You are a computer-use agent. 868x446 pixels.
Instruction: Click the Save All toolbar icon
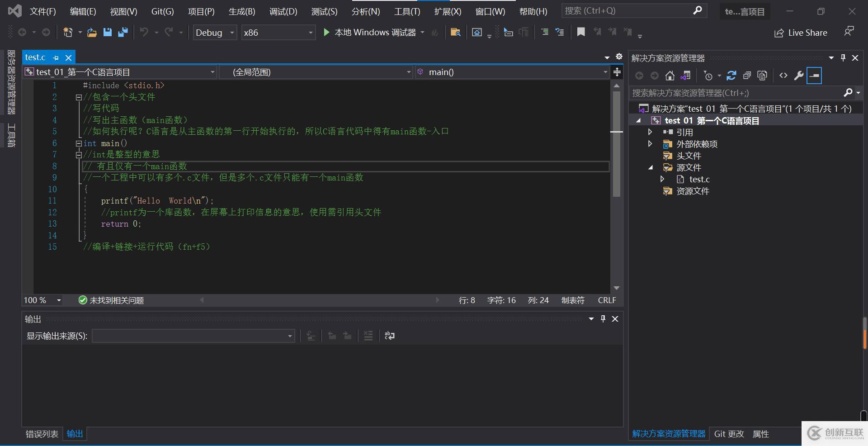click(x=123, y=32)
